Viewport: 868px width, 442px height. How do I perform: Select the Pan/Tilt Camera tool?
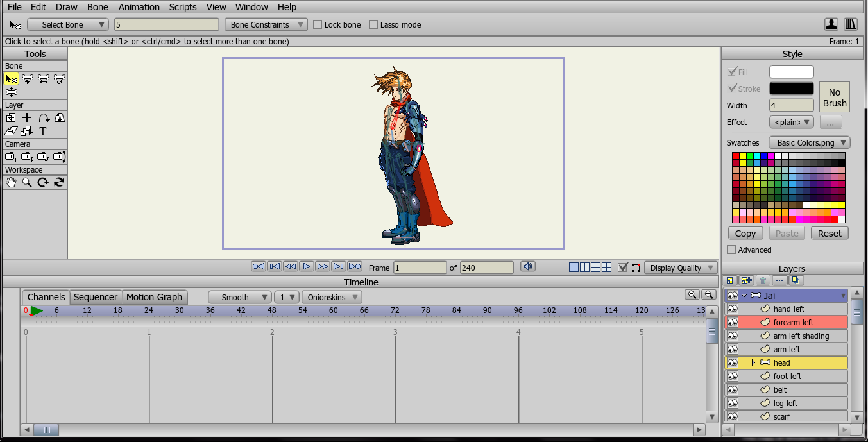coord(59,157)
